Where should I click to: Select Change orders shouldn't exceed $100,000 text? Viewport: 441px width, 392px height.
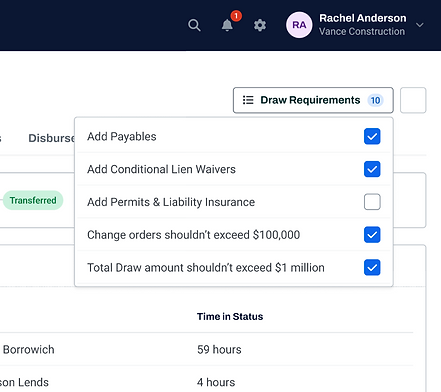pyautogui.click(x=194, y=235)
